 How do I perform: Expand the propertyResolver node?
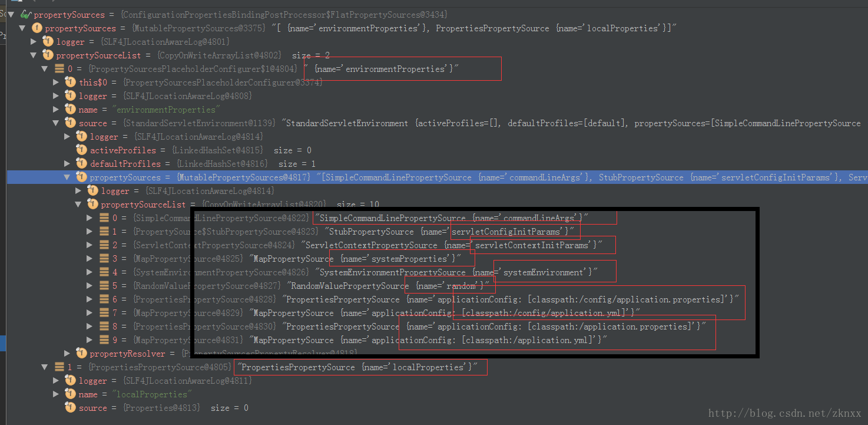[67, 353]
